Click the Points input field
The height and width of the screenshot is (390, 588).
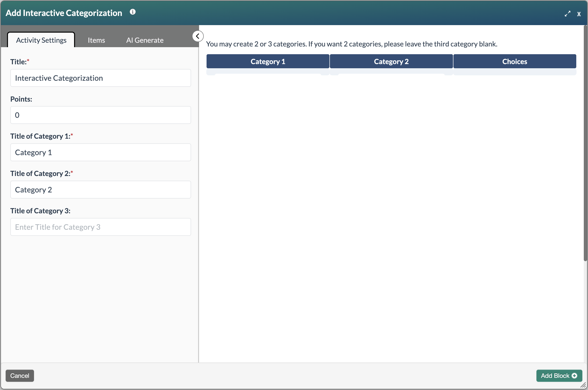[100, 115]
